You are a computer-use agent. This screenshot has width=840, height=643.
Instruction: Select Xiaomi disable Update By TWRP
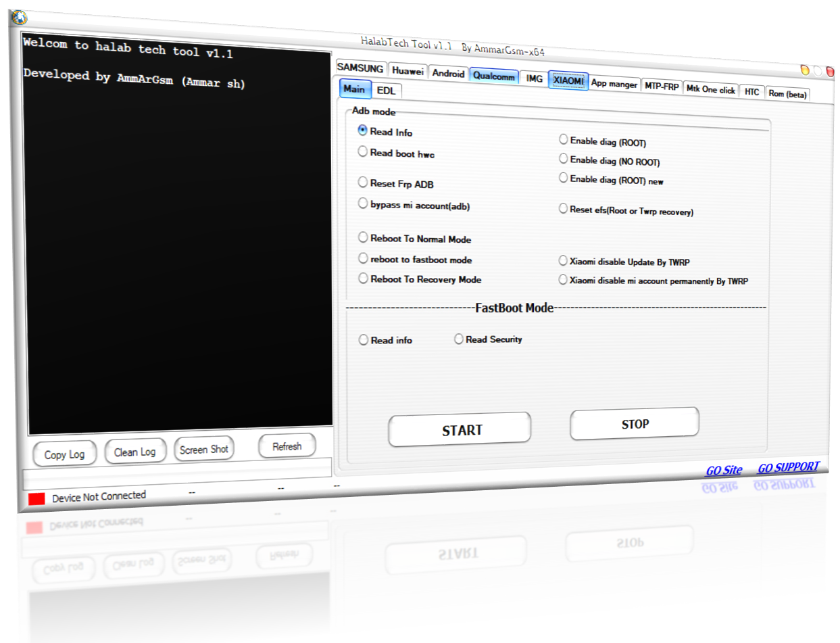click(624, 262)
